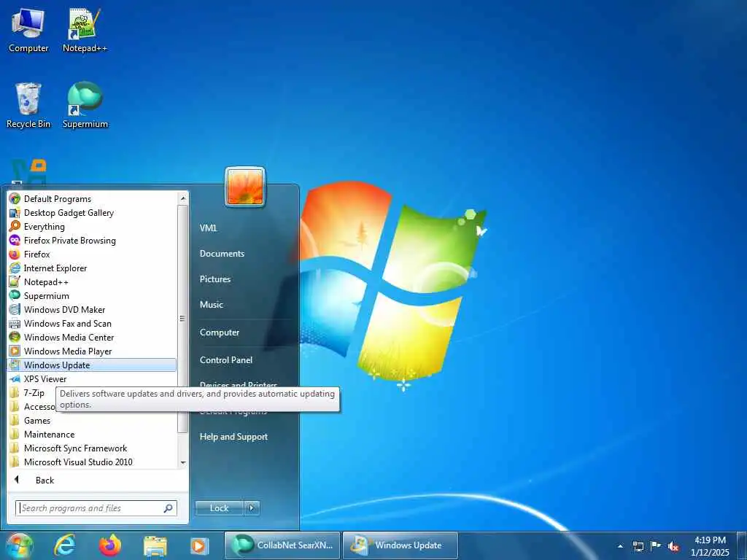The width and height of the screenshot is (747, 560).
Task: Click the user account picture
Action: click(245, 187)
